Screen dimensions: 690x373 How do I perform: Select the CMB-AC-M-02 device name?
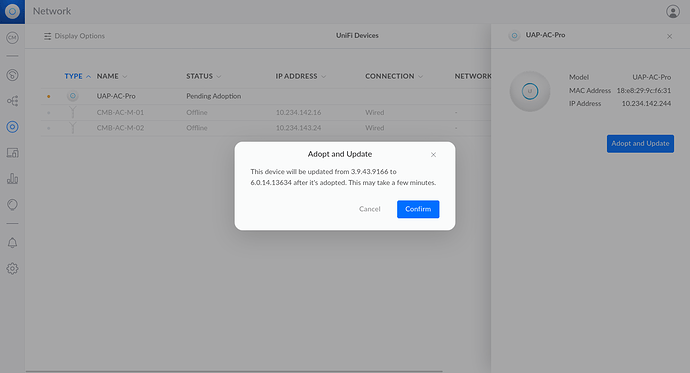coord(120,128)
